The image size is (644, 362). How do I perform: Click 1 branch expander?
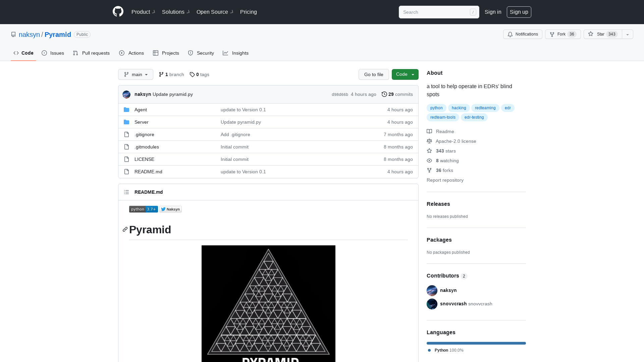point(171,74)
